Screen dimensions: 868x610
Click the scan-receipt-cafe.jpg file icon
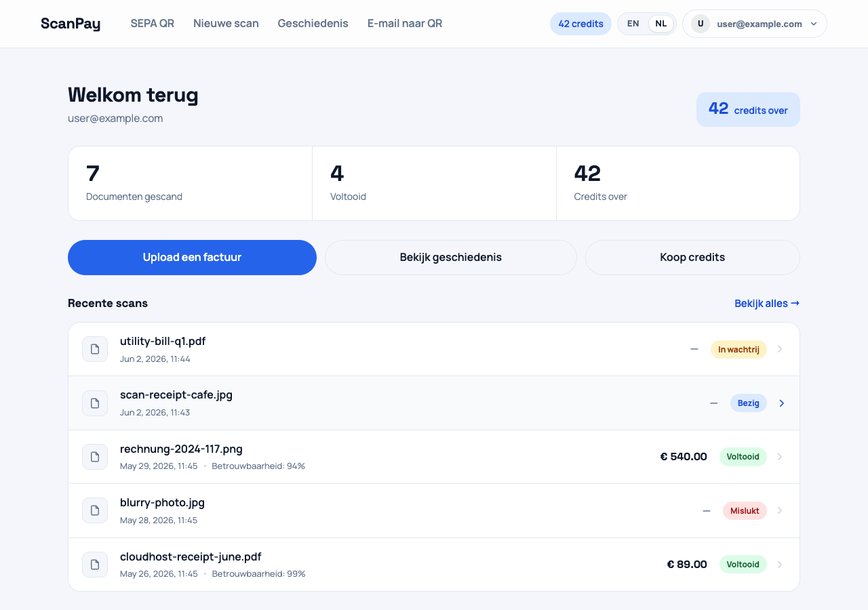point(95,403)
